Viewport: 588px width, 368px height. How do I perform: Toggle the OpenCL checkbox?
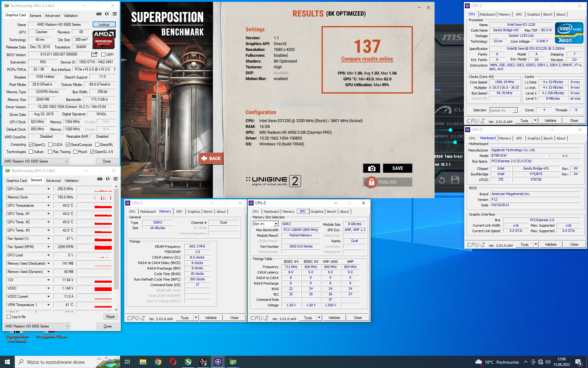[31, 145]
